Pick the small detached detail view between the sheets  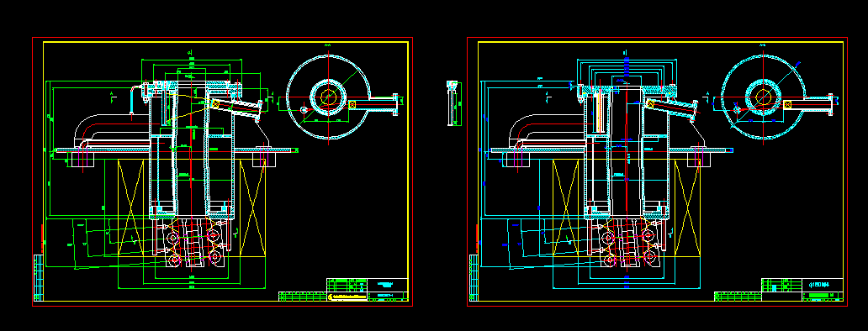point(453,102)
